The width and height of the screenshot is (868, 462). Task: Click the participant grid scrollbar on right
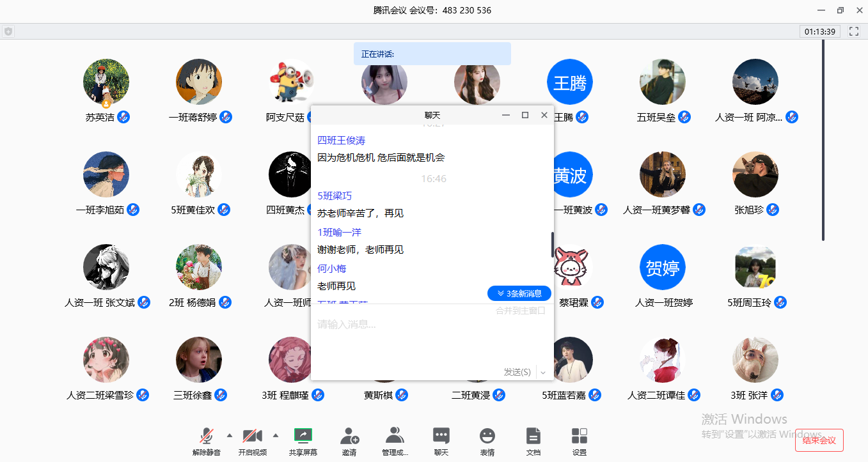point(823,141)
